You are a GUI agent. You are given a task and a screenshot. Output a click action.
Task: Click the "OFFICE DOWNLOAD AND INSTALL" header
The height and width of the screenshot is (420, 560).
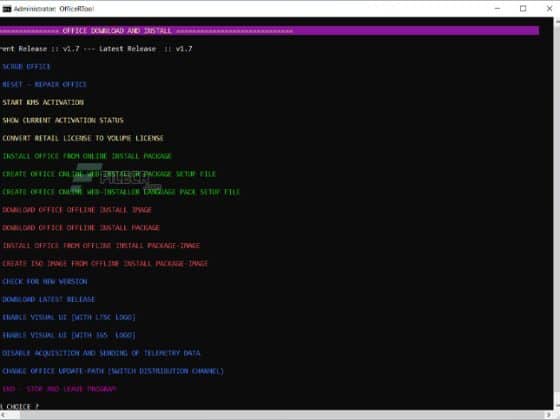117,31
